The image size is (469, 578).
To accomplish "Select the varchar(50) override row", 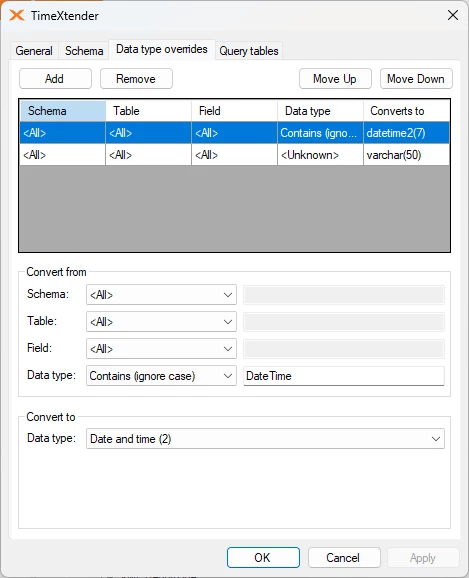I will (234, 155).
